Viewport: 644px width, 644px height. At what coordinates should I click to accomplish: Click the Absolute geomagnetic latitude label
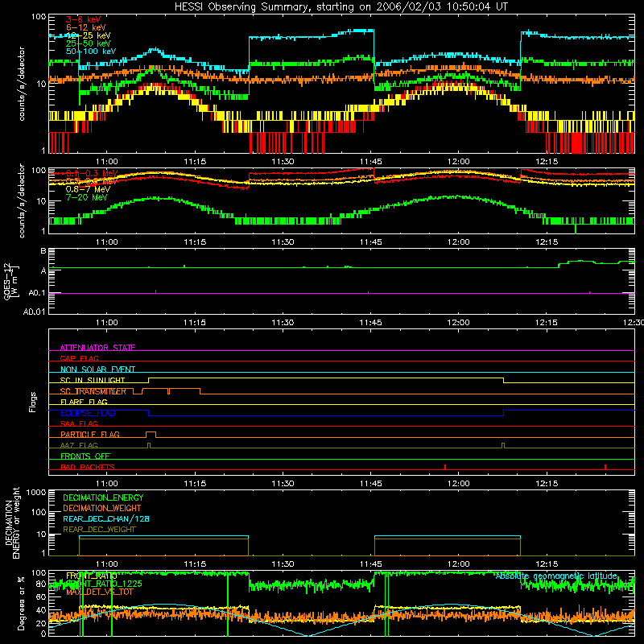[556, 576]
